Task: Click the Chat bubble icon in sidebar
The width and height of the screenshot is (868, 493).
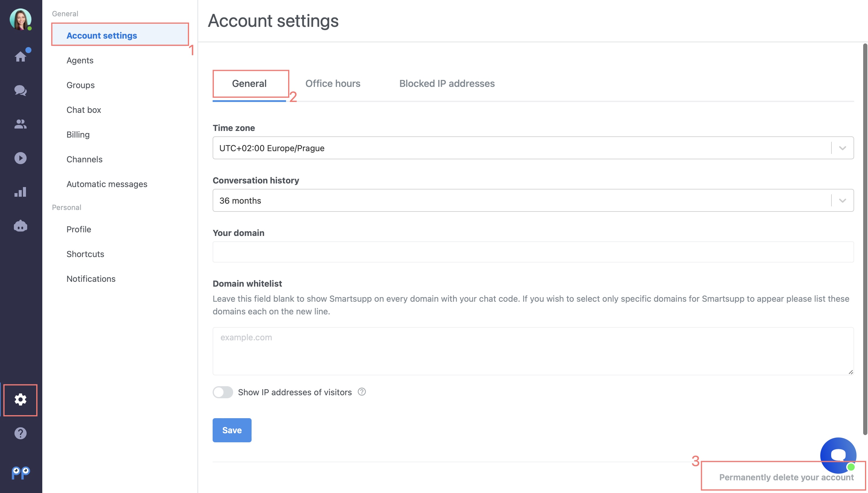Action: point(20,89)
